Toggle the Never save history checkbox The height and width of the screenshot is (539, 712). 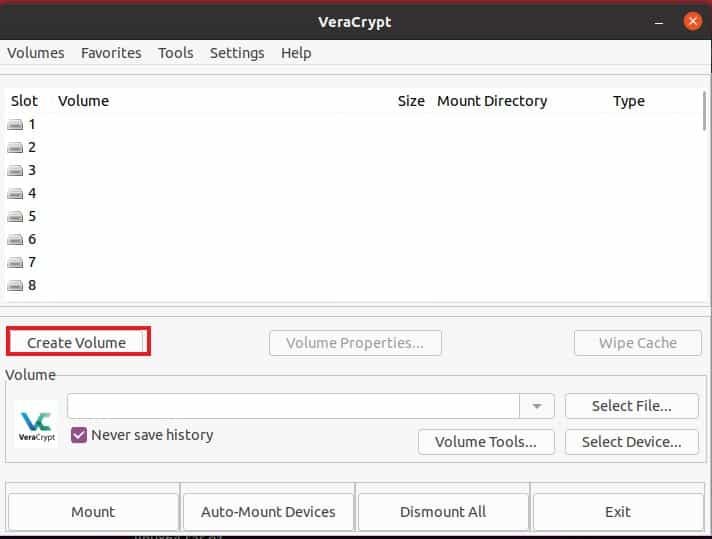[x=79, y=435]
